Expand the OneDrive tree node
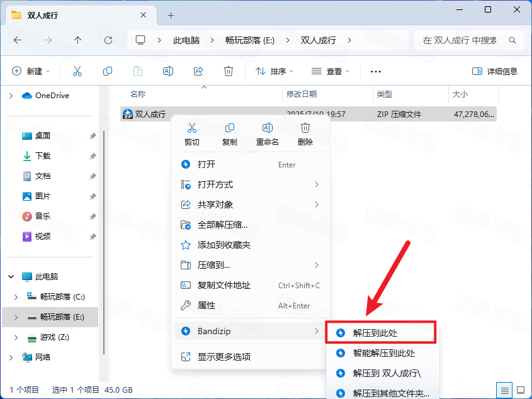This screenshot has height=399, width=532. pyautogui.click(x=11, y=96)
